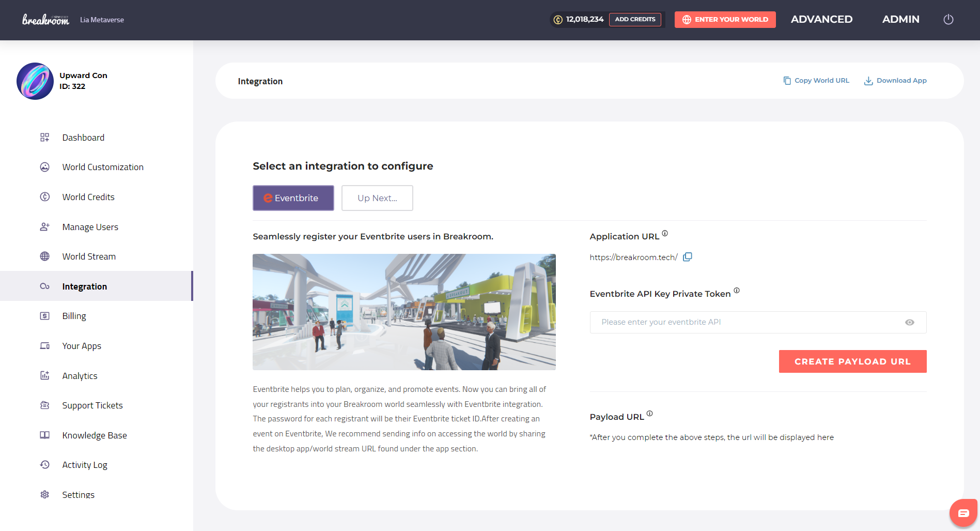Click the Integration sidebar icon
Screen dimensions: 980x531
point(45,286)
